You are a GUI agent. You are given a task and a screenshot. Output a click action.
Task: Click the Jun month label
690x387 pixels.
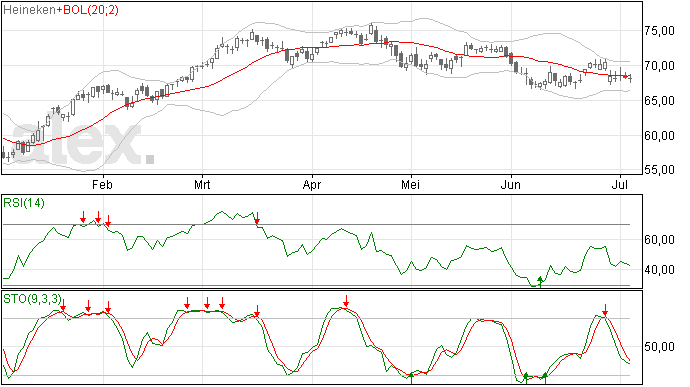coord(510,184)
